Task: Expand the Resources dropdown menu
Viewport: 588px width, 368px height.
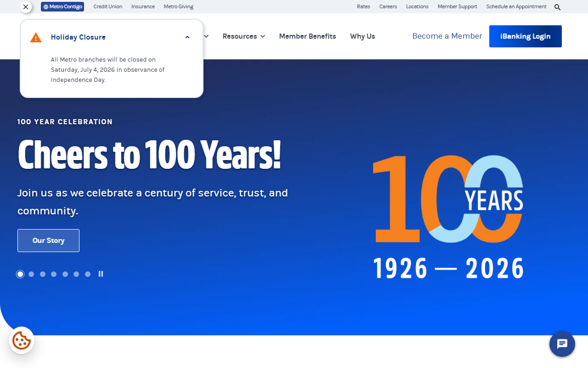Action: [x=244, y=36]
